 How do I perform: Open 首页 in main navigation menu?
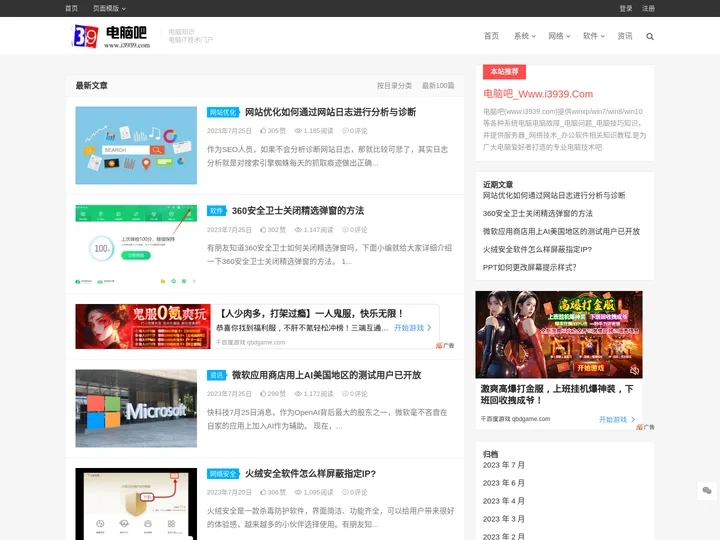pyautogui.click(x=491, y=36)
